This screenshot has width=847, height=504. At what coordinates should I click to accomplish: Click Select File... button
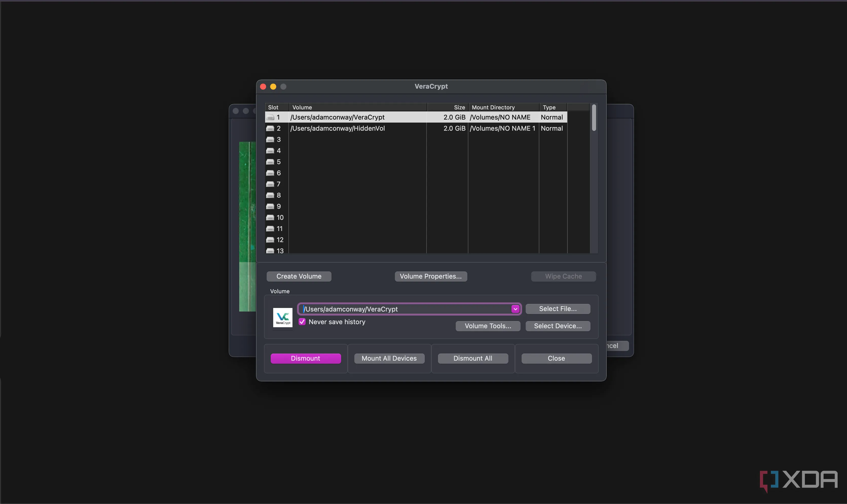558,309
